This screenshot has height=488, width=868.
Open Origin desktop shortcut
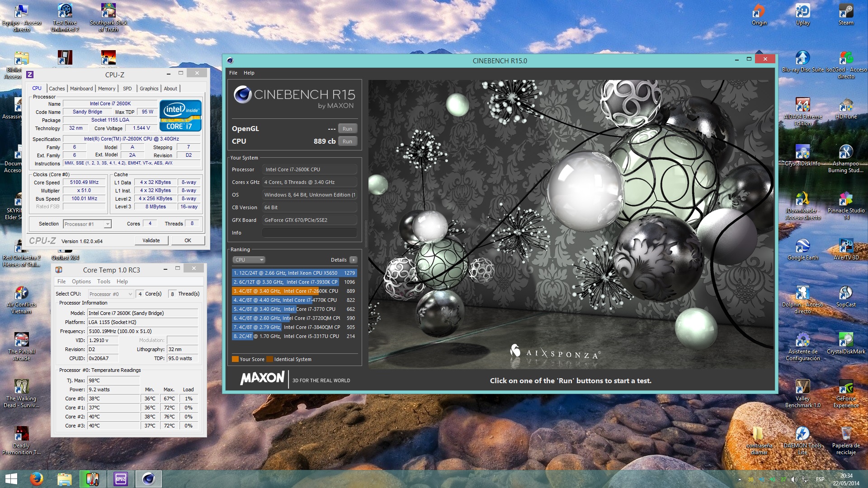click(x=759, y=15)
